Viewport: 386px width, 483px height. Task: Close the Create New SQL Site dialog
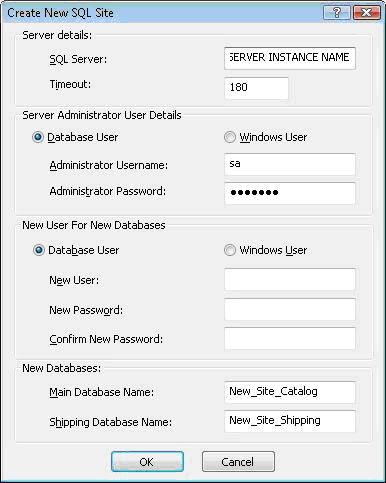[366, 13]
